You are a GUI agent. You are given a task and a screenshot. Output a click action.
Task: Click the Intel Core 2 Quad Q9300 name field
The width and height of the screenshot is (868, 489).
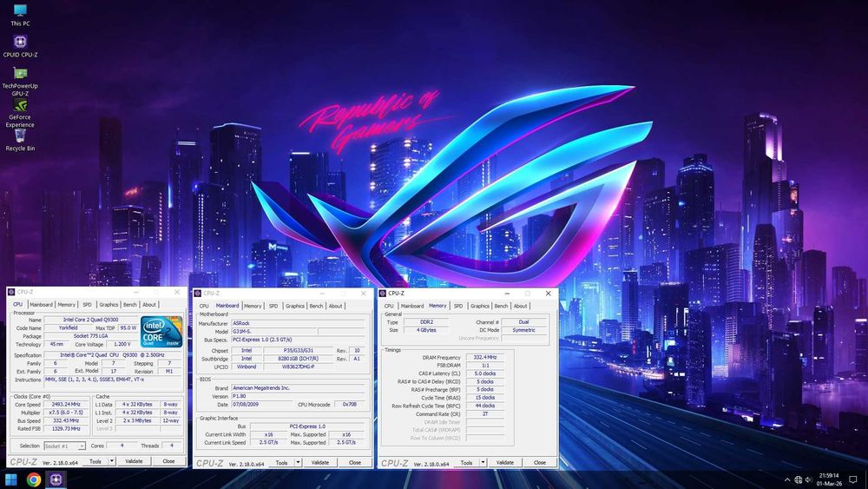tap(91, 320)
